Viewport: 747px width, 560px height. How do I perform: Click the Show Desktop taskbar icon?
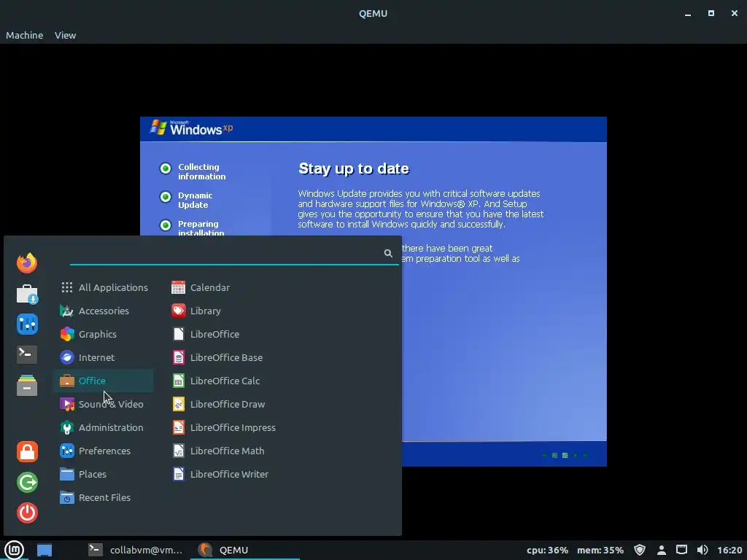(x=44, y=550)
